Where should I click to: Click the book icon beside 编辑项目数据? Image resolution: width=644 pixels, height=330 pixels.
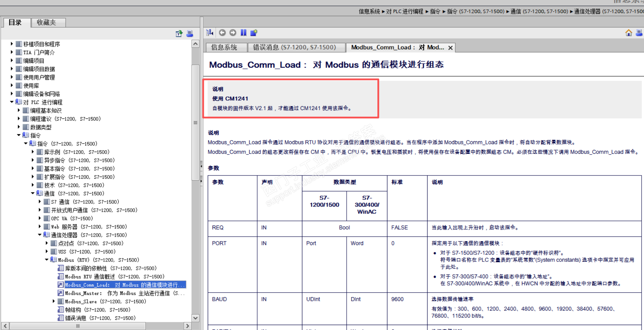(x=19, y=69)
